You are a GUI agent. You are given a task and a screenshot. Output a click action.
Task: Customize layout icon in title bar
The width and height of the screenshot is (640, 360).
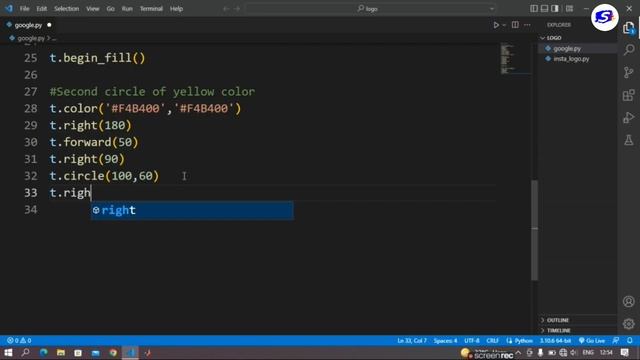(569, 9)
